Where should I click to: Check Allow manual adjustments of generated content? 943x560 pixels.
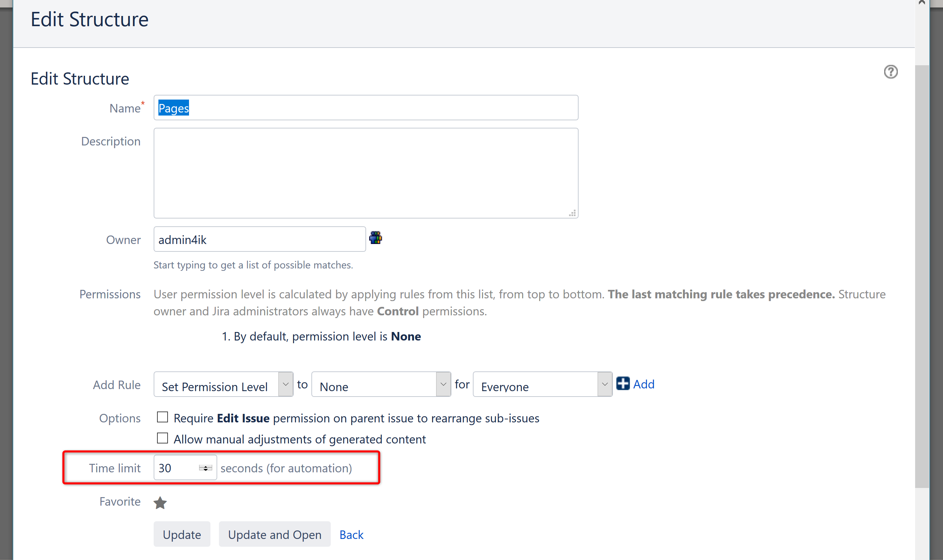point(162,438)
